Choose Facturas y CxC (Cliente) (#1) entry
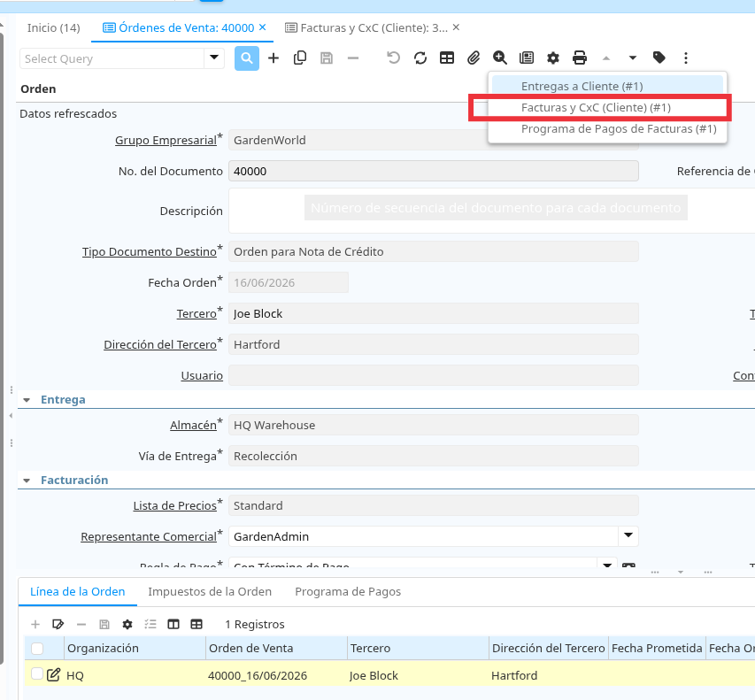The width and height of the screenshot is (755, 700). coord(607,107)
